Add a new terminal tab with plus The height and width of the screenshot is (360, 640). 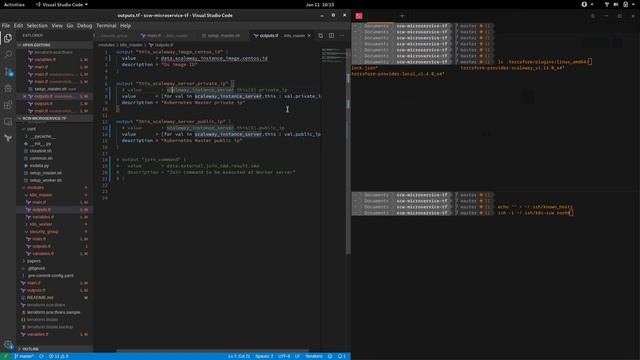(x=402, y=16)
